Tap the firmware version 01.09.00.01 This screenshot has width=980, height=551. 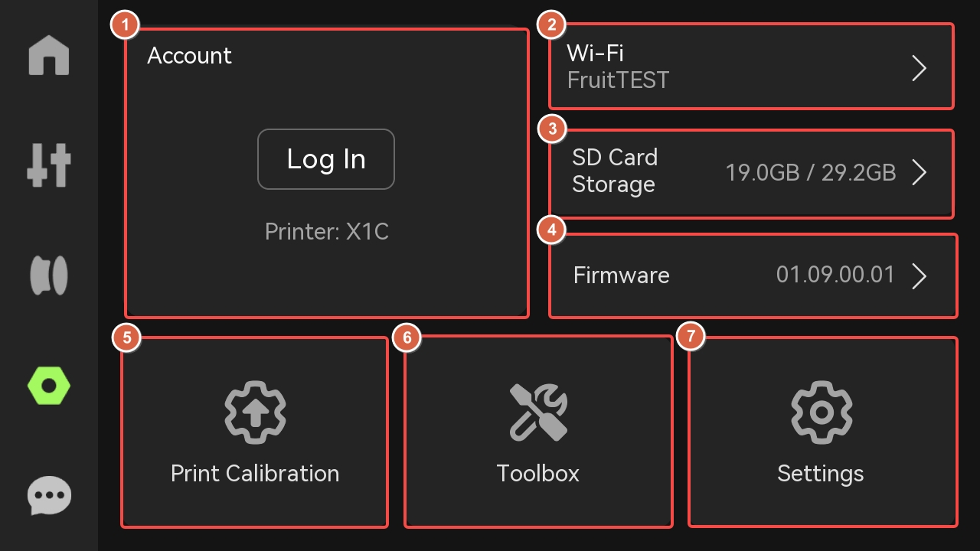point(835,275)
